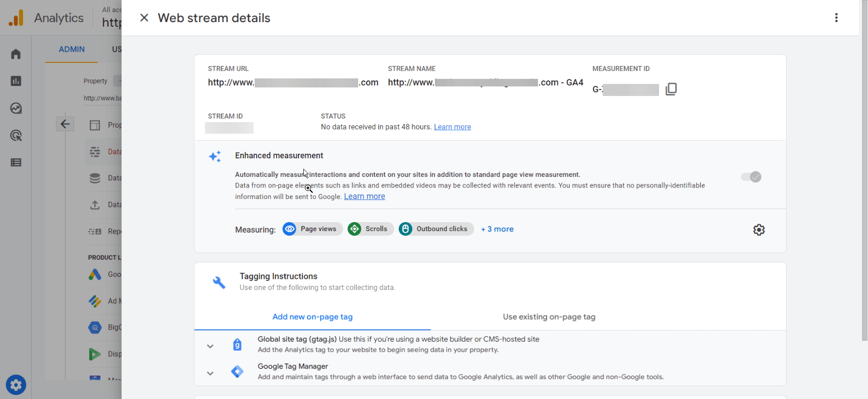The image size is (868, 399).
Task: Click the page vertical scrollbar
Action: (864, 171)
